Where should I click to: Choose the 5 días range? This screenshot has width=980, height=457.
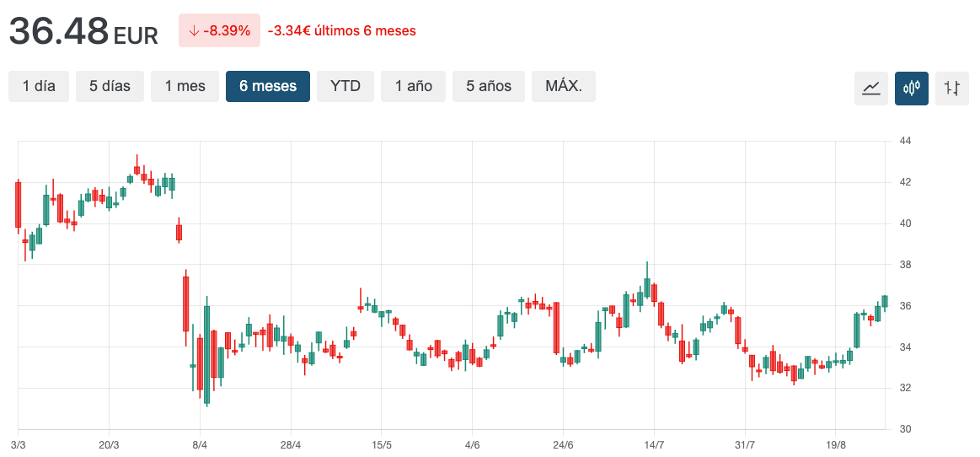tap(110, 86)
